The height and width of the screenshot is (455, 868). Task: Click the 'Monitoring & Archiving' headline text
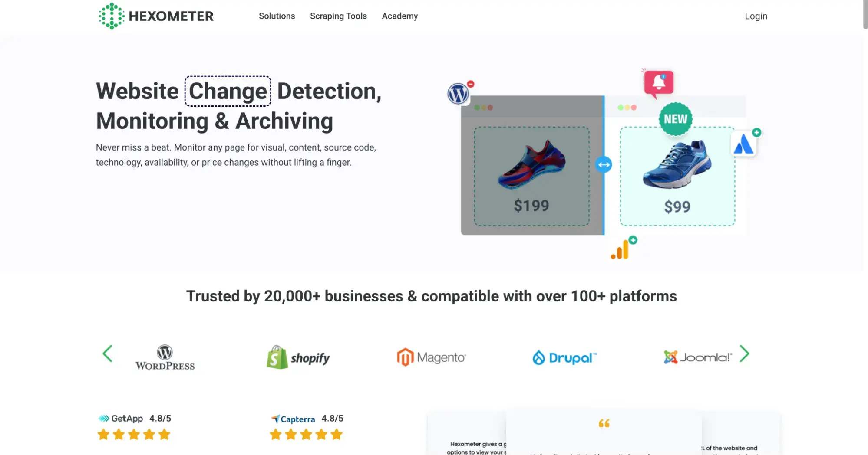coord(215,121)
